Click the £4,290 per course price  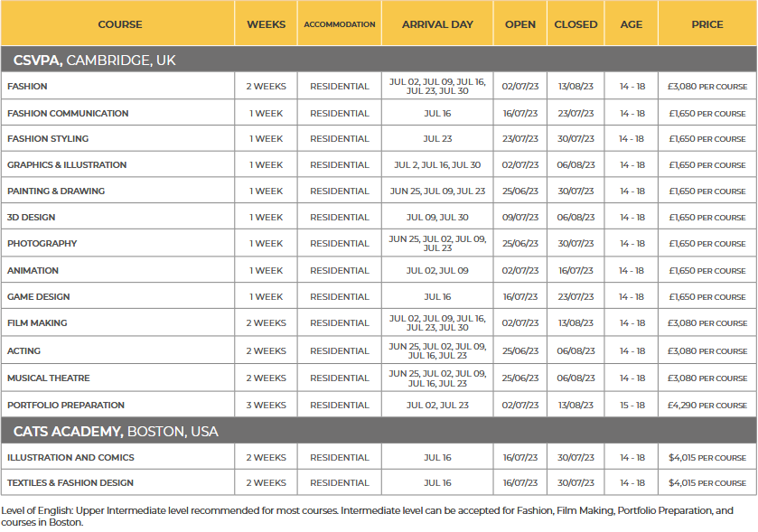tap(707, 406)
